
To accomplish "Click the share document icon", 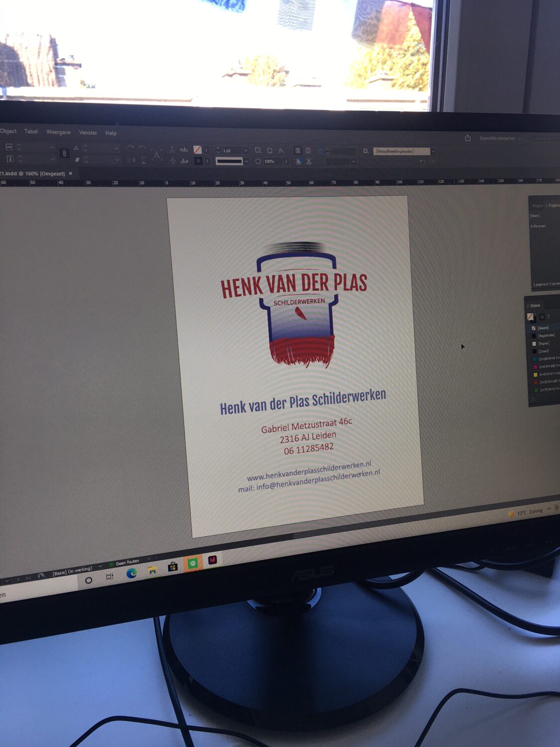I will 468,138.
